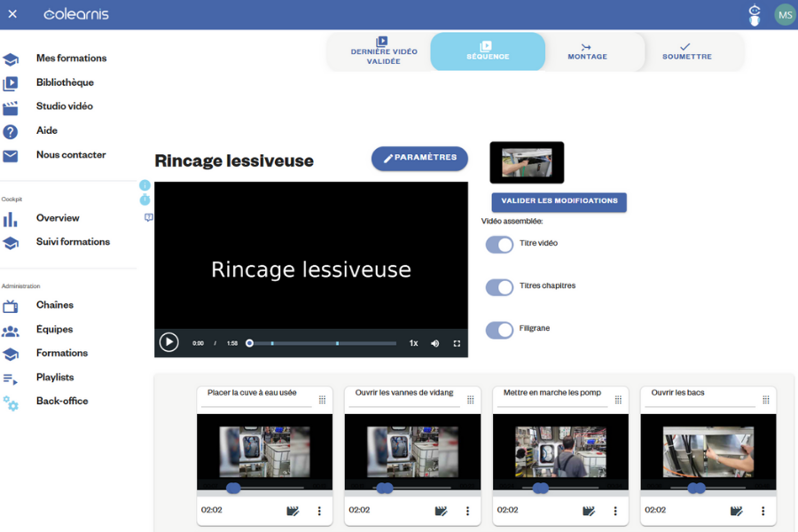Click the Overview bar chart icon
798x532 pixels.
click(11, 219)
